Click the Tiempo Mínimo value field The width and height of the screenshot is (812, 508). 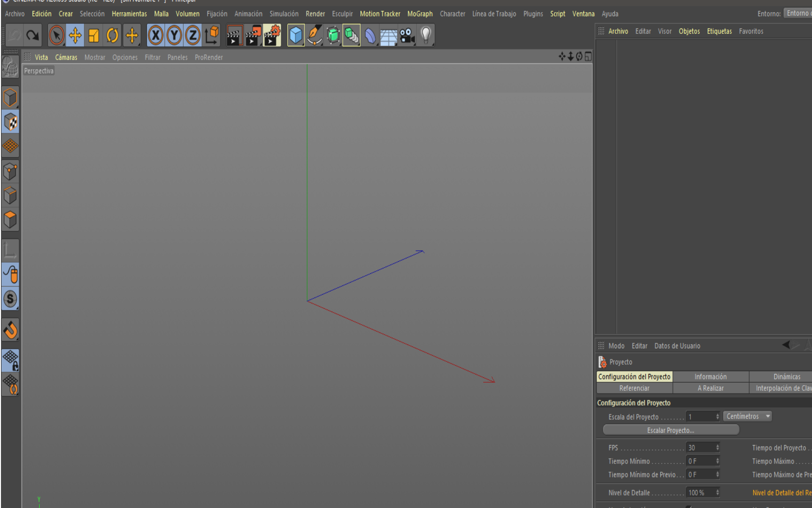tap(700, 462)
